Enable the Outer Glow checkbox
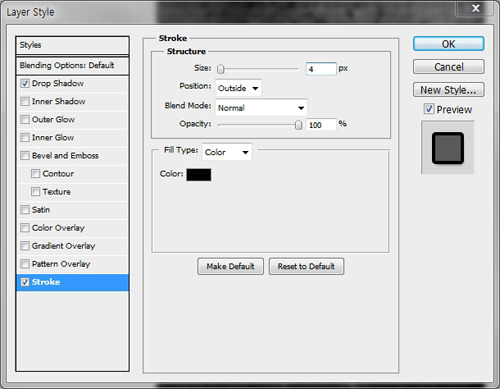The width and height of the screenshot is (500, 389). 25,119
